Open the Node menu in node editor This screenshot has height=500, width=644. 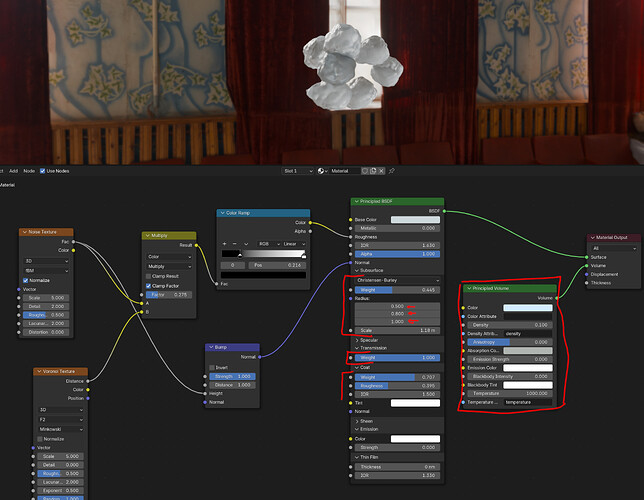[29, 171]
